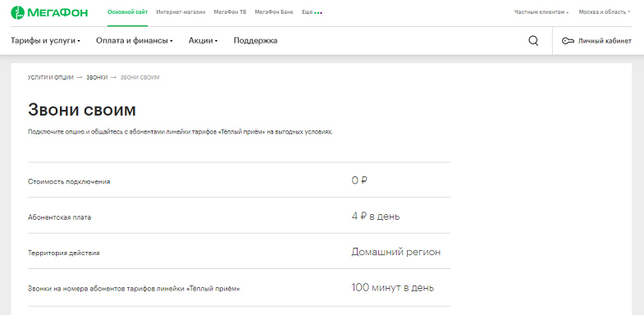The width and height of the screenshot is (644, 315).
Task: Click the MegaFon logo
Action: [49, 12]
